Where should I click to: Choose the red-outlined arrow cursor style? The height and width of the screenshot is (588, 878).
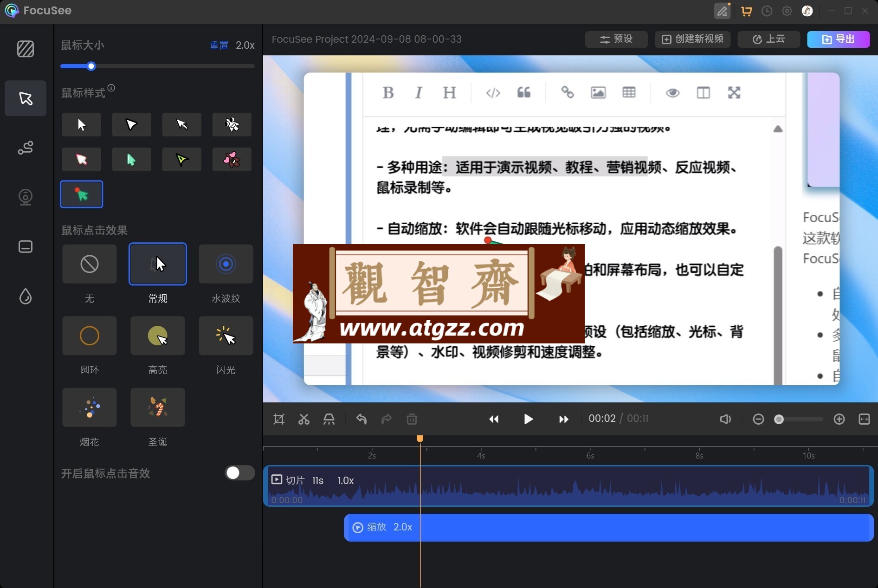(x=82, y=159)
